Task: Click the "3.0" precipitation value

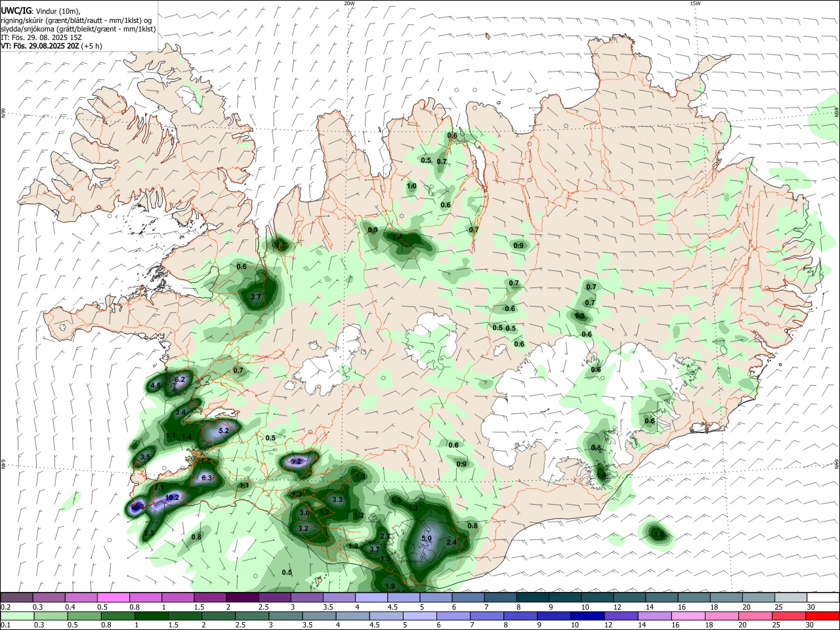Action: coord(304,513)
